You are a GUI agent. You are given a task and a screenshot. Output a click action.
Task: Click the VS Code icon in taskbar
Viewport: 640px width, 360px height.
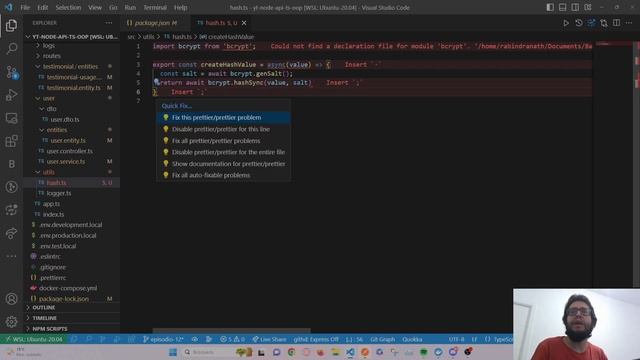pos(350,352)
